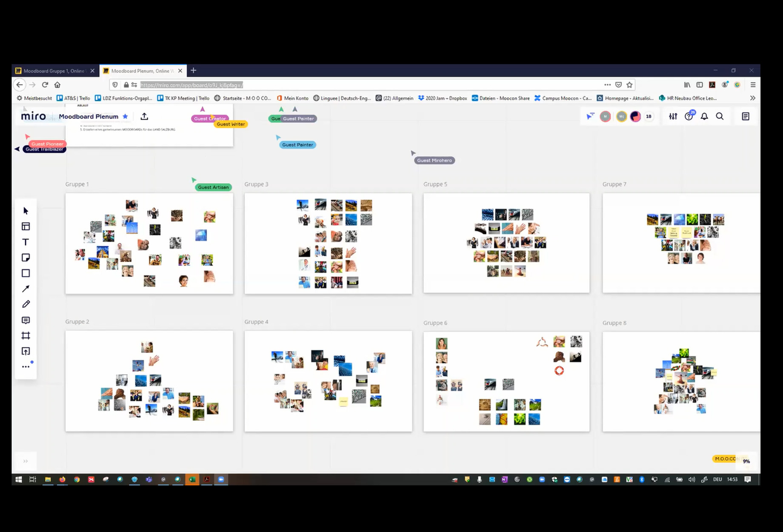Open the Upload tool in toolbar
This screenshot has width=783, height=532.
coord(26,351)
